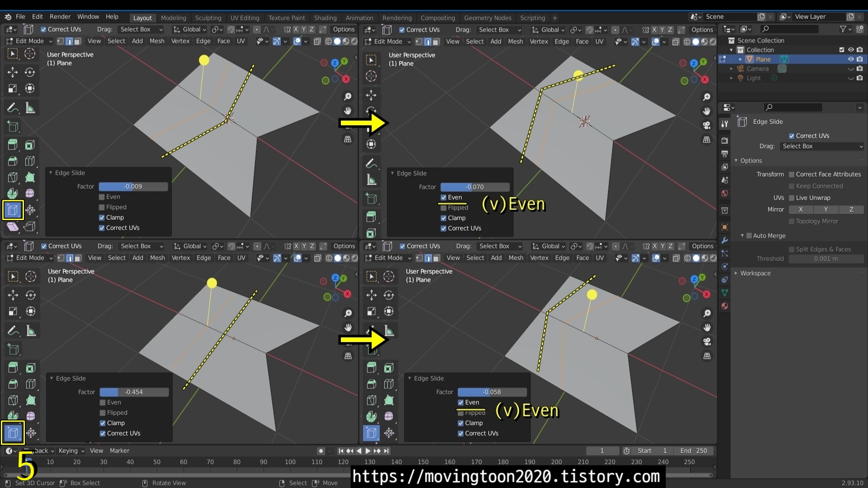
Task: Open the Modifiers wrench properties tab
Action: (x=725, y=240)
